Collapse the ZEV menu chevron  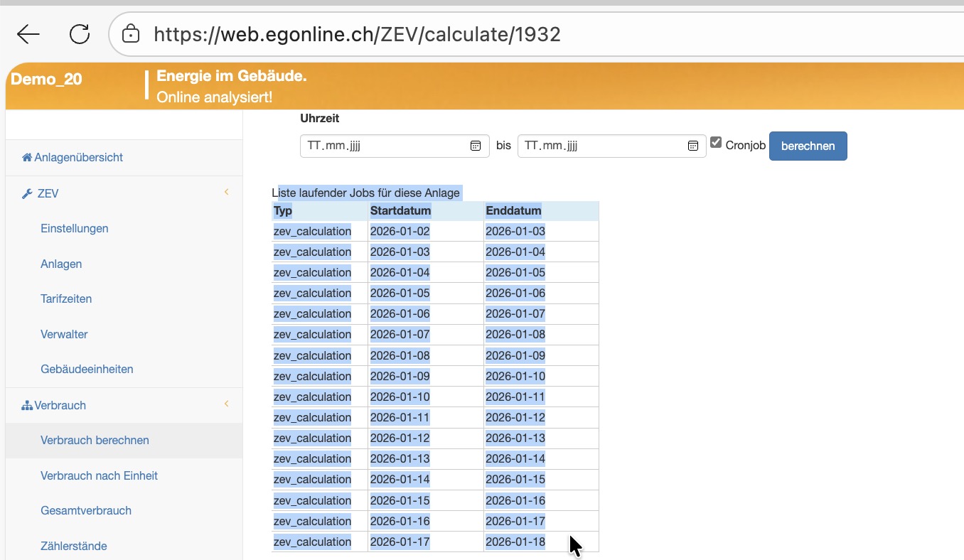pyautogui.click(x=227, y=192)
